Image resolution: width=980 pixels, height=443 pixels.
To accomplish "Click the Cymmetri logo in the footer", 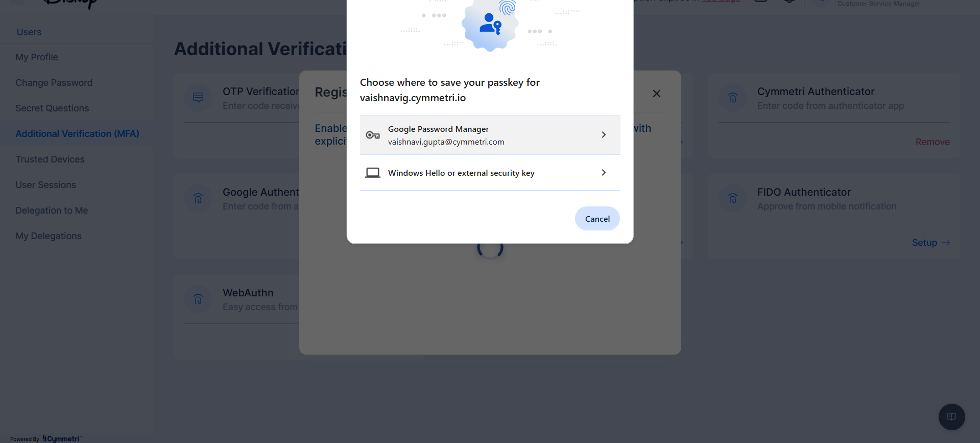I will (62, 438).
